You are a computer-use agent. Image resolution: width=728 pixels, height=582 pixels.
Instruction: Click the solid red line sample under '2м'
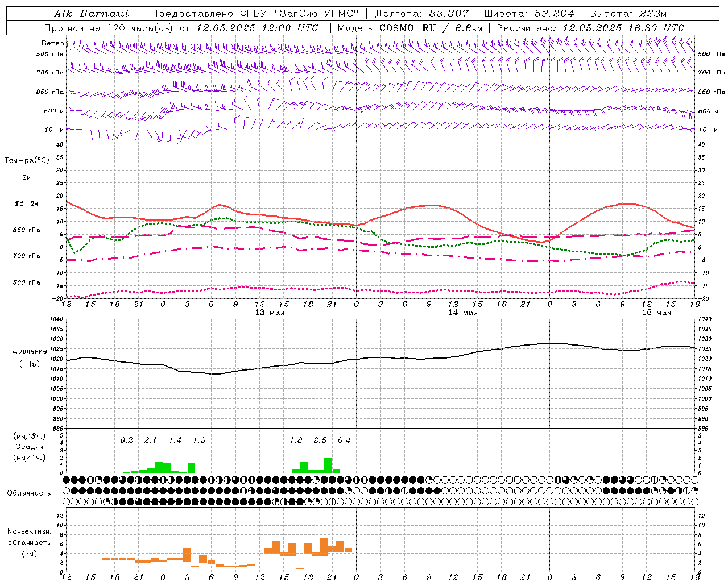coord(26,184)
